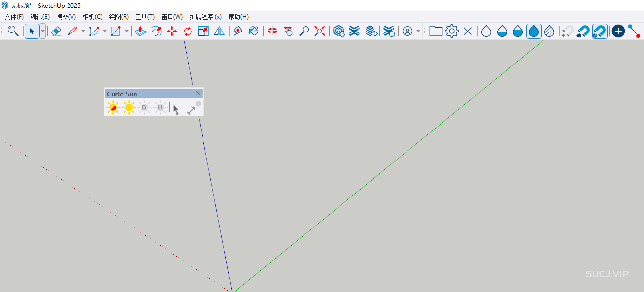Click the greyed-out magnet icon
The width and height of the screenshot is (644, 292).
(568, 31)
